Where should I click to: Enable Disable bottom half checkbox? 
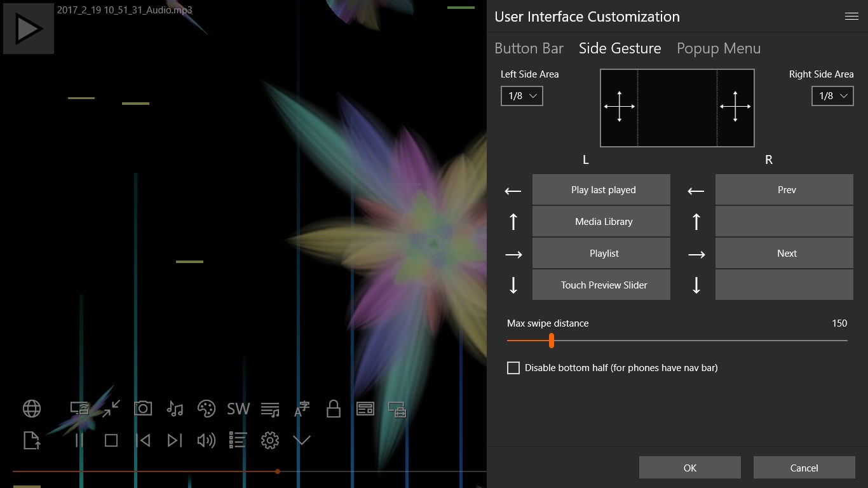pos(513,368)
